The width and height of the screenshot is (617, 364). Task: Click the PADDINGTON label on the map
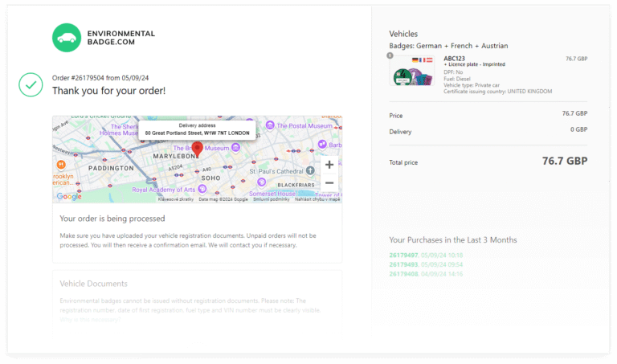[111, 168]
